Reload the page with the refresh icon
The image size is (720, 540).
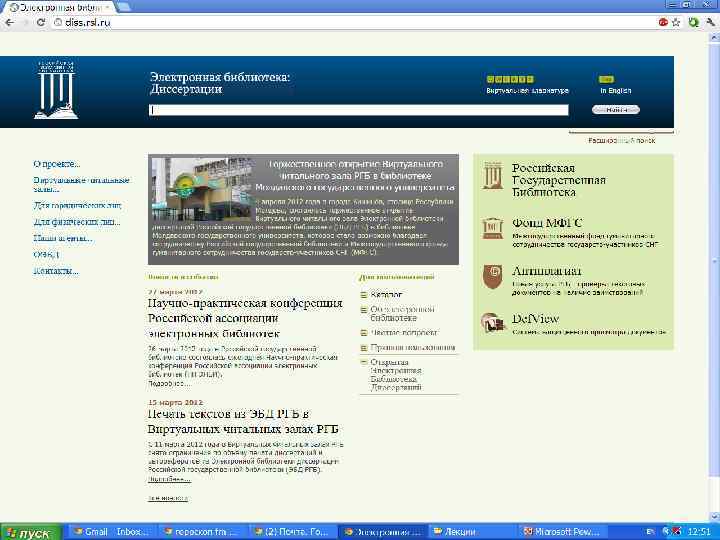pyautogui.click(x=40, y=22)
